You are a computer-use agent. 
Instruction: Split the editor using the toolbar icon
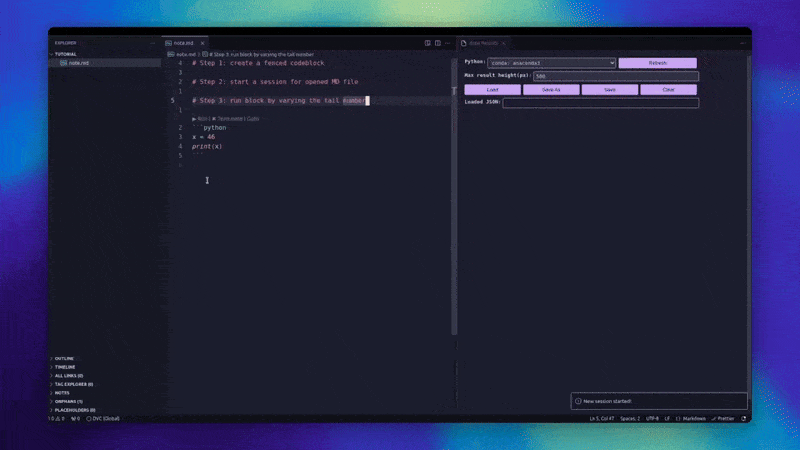(438, 43)
